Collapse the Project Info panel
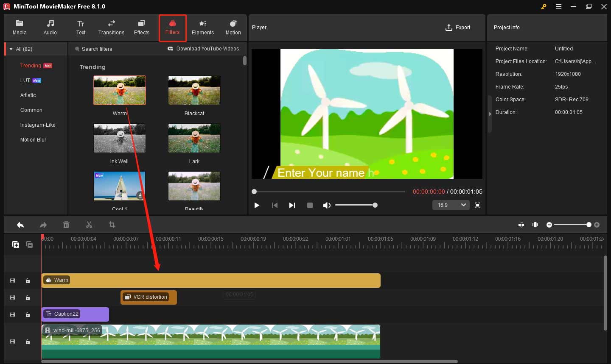 click(490, 114)
